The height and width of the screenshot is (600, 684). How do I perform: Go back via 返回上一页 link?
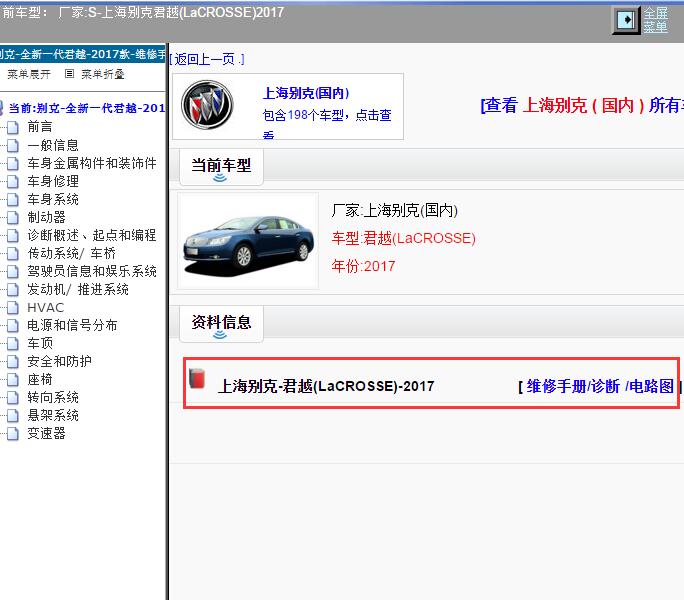coord(207,59)
